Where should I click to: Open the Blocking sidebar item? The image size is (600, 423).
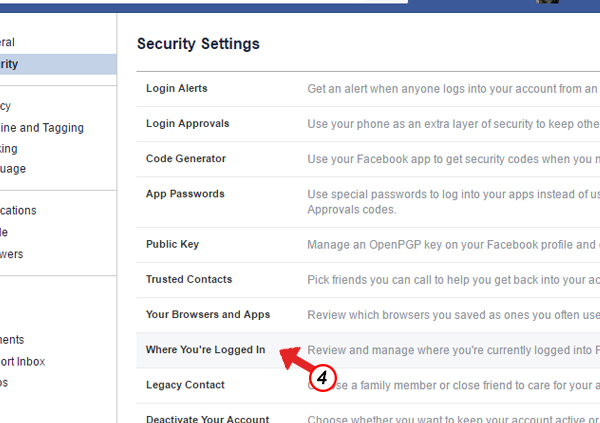(x=8, y=149)
